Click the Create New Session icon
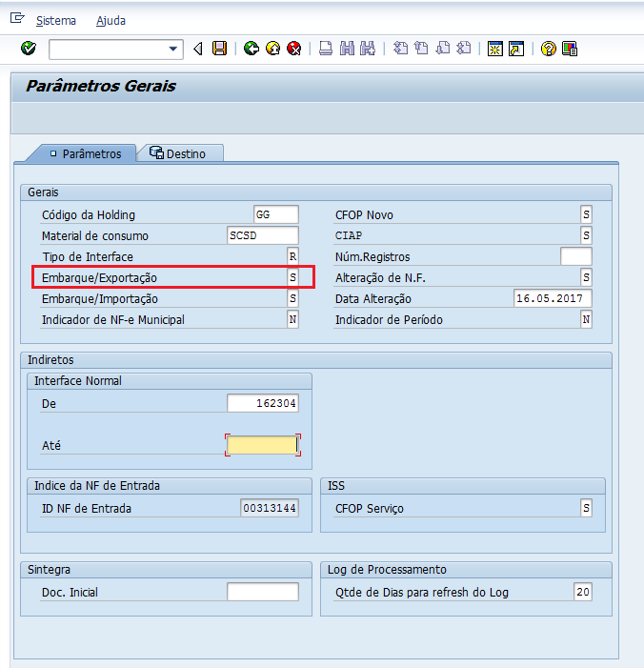 495,49
